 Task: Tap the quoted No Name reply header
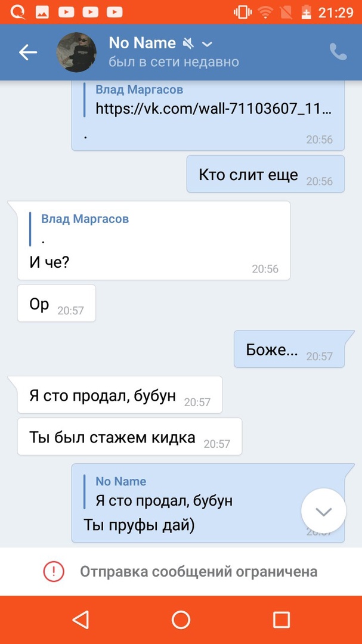click(x=121, y=481)
